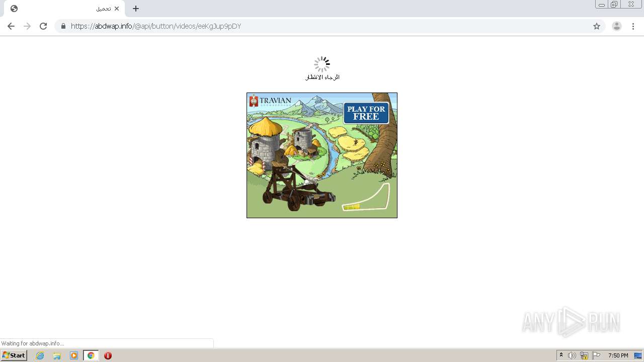Open Windows Explorer folder from taskbar

(57, 355)
